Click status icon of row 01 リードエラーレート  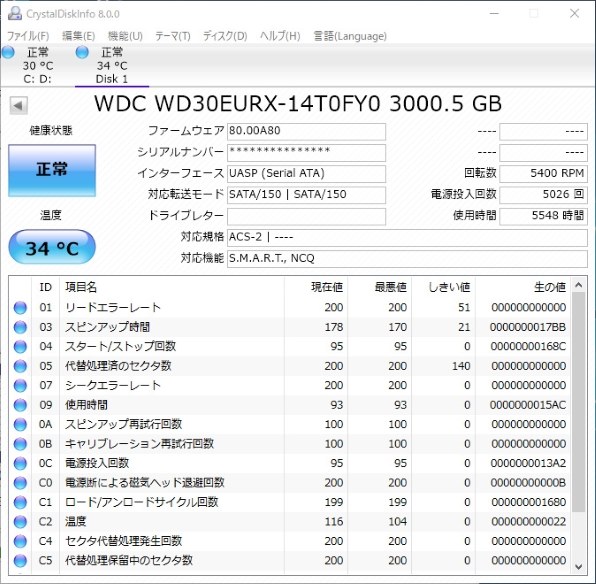coord(20,308)
